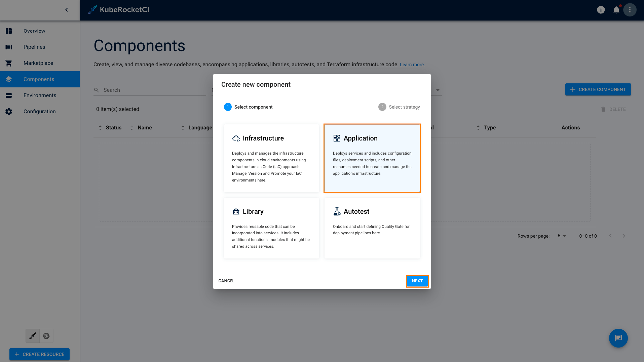
Task: Select the Environments sidebar icon
Action: [9, 95]
